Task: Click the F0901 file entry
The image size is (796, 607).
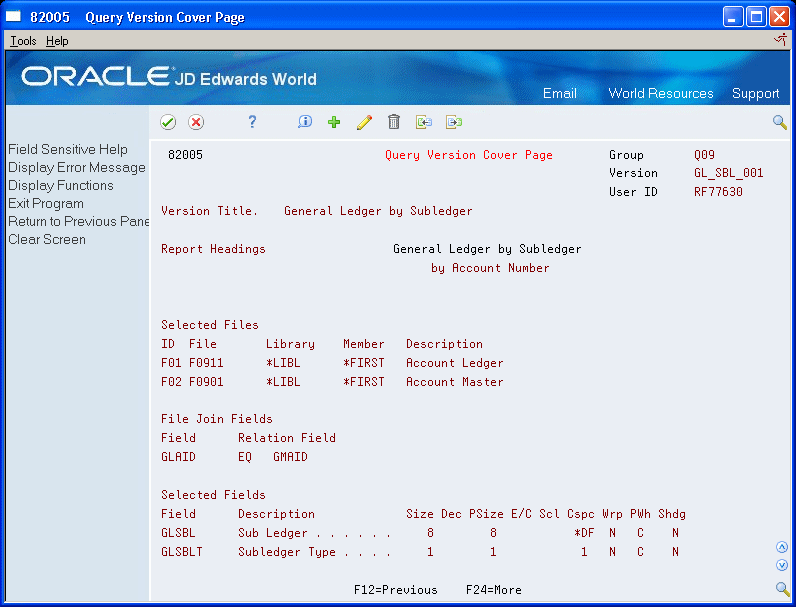Action: tap(206, 382)
